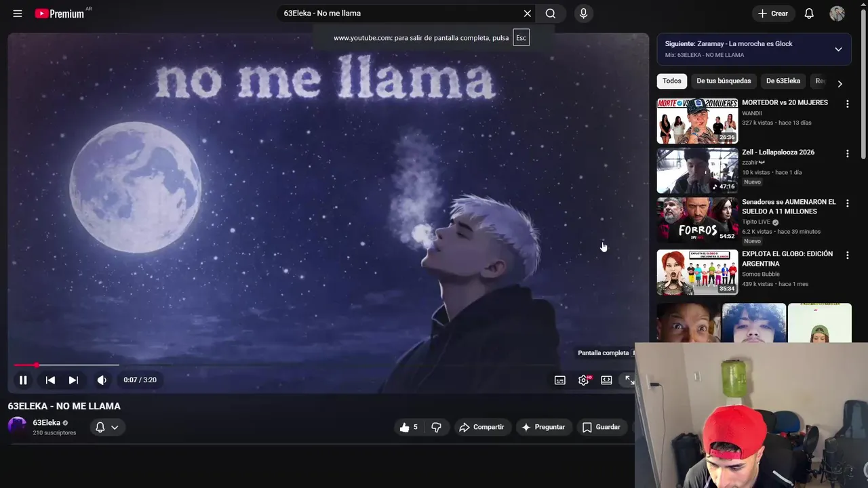Viewport: 868px width, 488px height.
Task: Save the video with Guardar
Action: [x=601, y=427]
